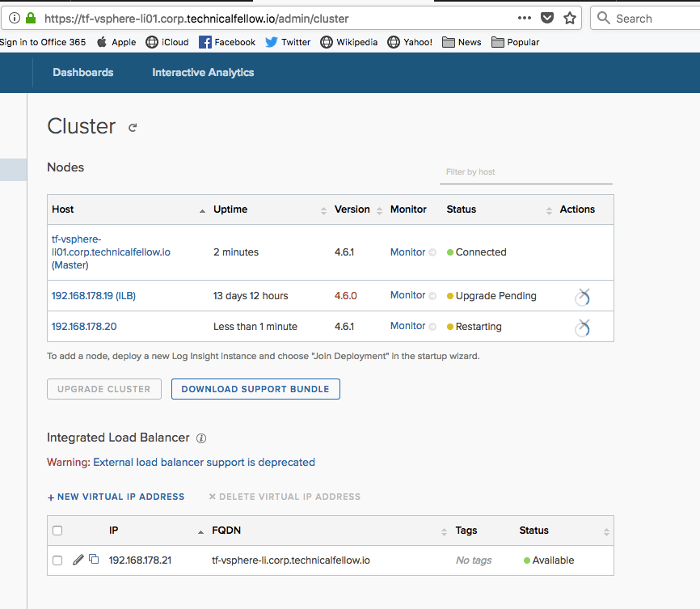Open Integrated Load Balancer info icon

point(201,438)
